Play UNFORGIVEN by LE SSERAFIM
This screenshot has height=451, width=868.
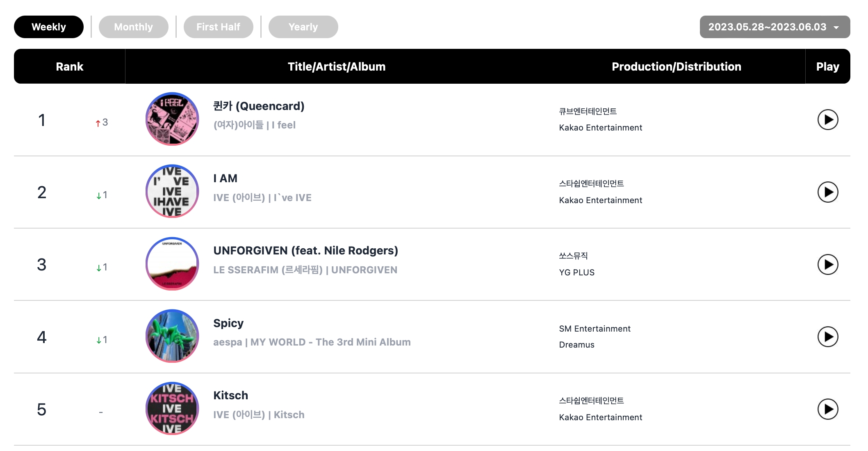(827, 264)
